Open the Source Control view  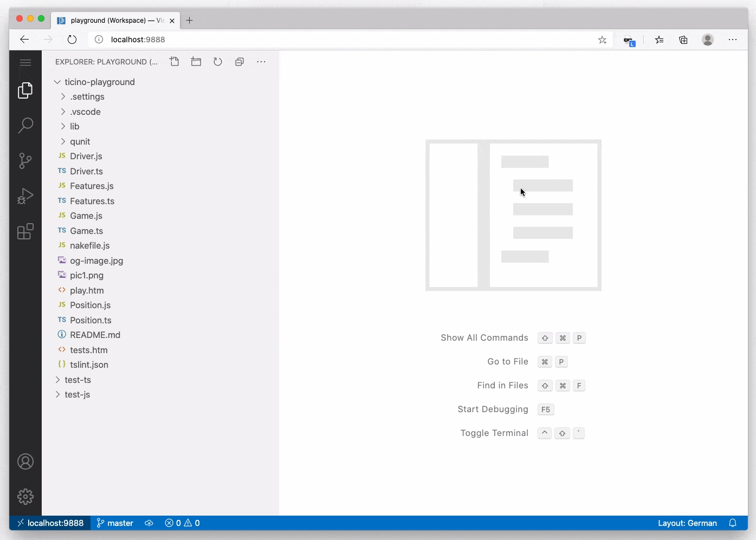click(x=25, y=160)
